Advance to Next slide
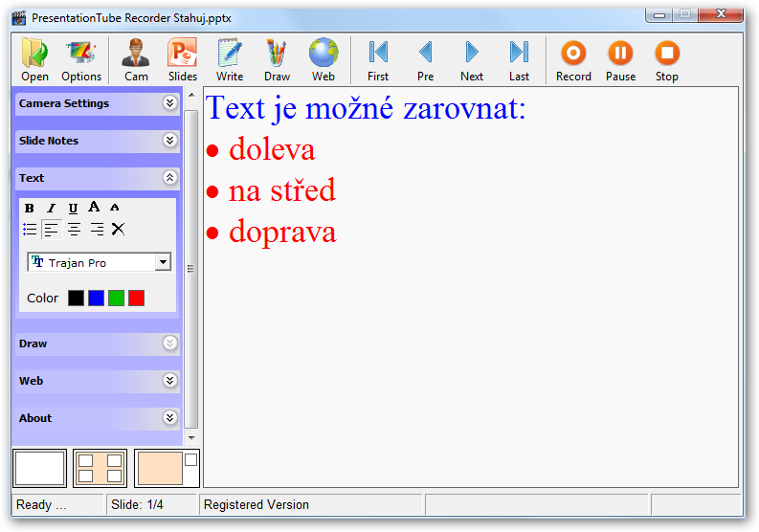 pos(472,60)
